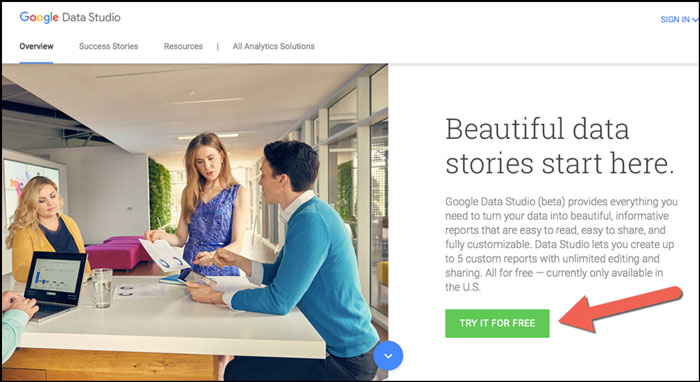Open the Resources tab
The width and height of the screenshot is (700, 382).
183,46
